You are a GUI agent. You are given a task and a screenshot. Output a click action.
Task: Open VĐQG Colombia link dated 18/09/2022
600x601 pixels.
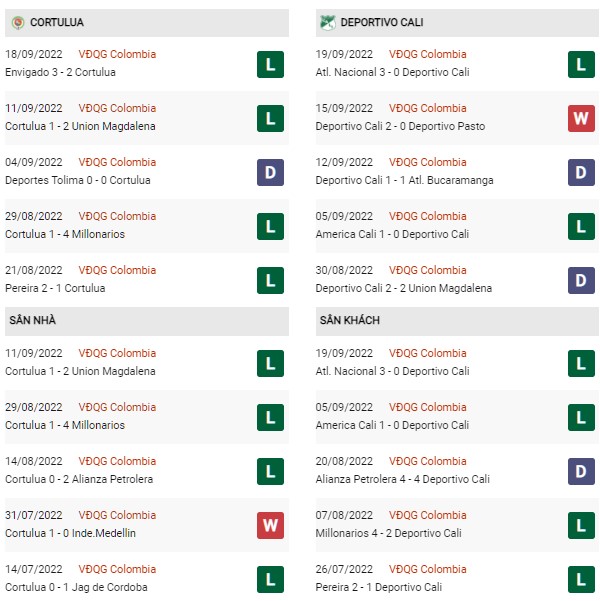(117, 54)
